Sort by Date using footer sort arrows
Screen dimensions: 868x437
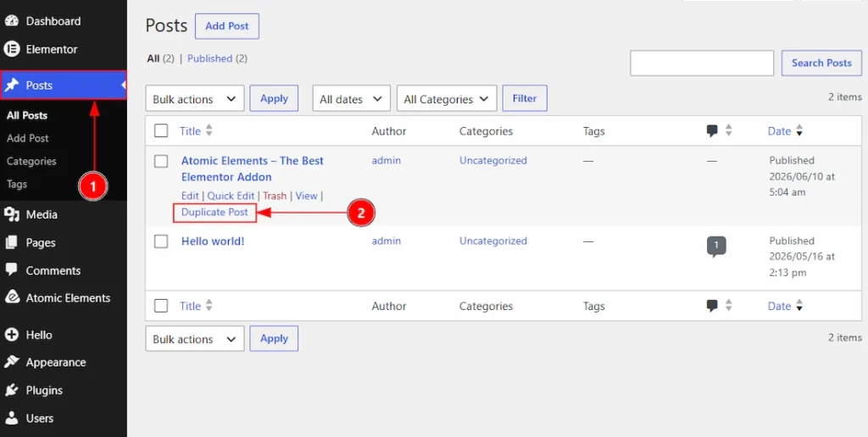[798, 306]
